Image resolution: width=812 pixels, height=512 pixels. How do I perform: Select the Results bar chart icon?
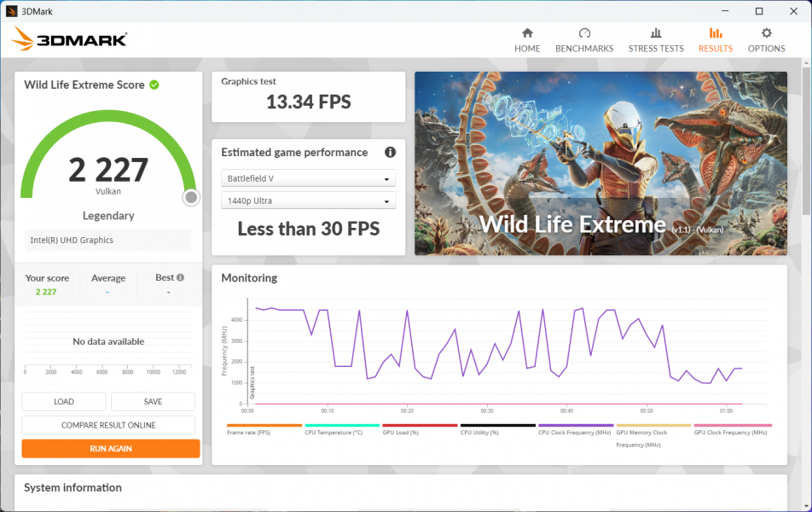(x=715, y=33)
